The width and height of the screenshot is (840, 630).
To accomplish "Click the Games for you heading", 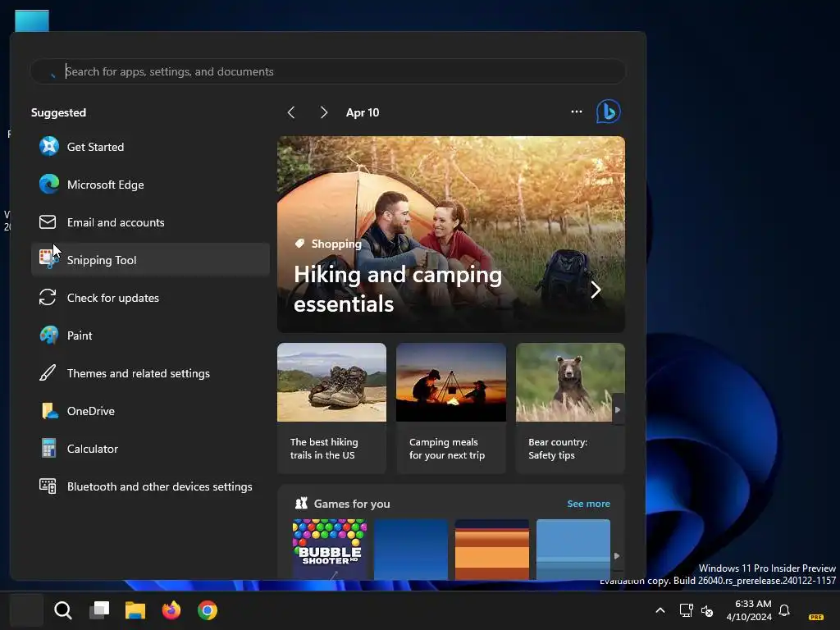I will (352, 504).
